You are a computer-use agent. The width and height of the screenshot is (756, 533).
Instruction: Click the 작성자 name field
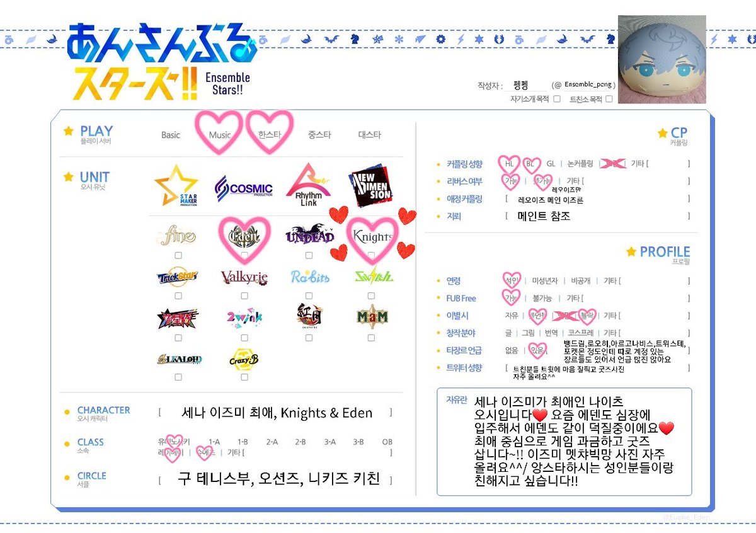click(x=527, y=85)
